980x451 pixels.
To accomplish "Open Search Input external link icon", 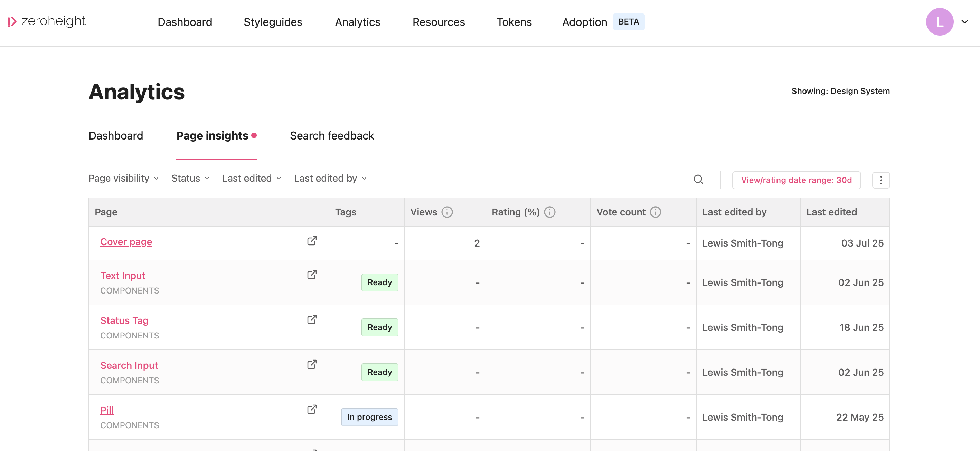I will 312,365.
